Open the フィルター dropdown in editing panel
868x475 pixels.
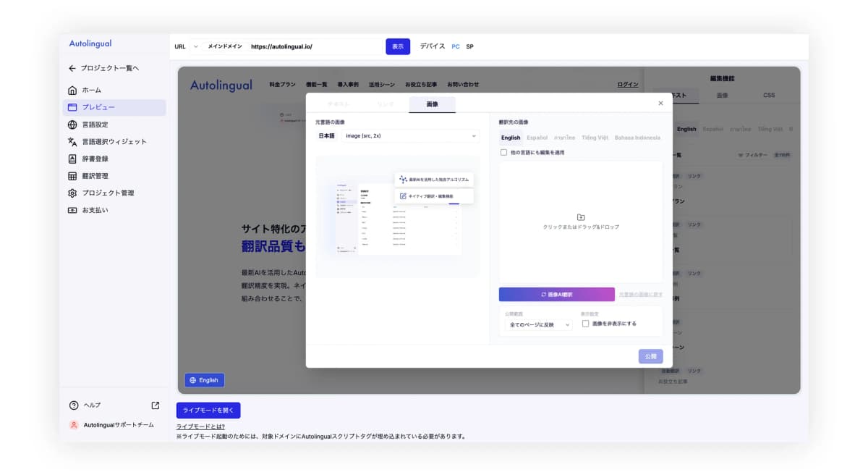coord(753,155)
